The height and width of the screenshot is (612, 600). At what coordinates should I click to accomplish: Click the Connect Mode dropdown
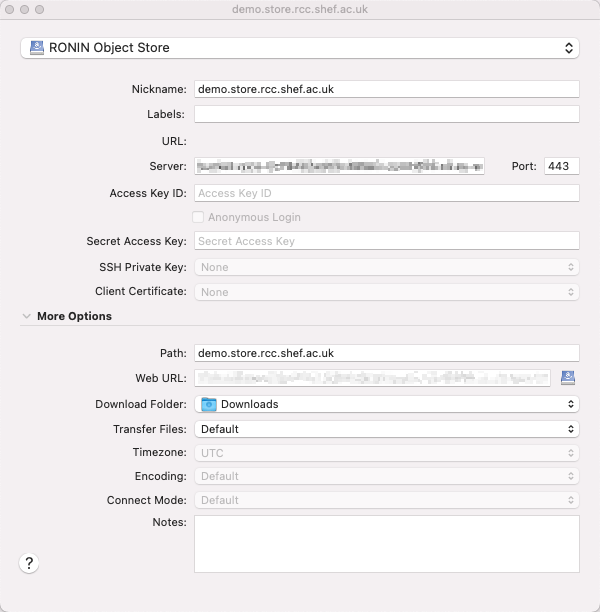pos(386,500)
